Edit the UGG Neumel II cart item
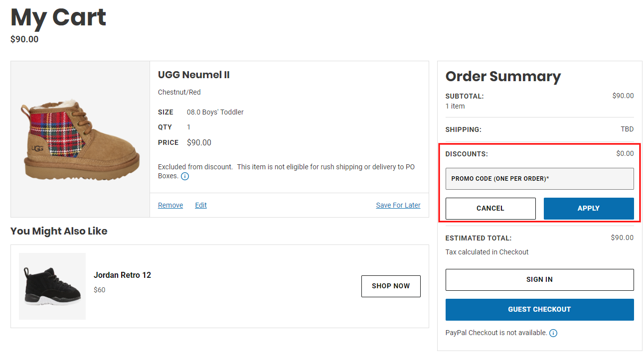Image resolution: width=644 pixels, height=358 pixels. [x=201, y=205]
